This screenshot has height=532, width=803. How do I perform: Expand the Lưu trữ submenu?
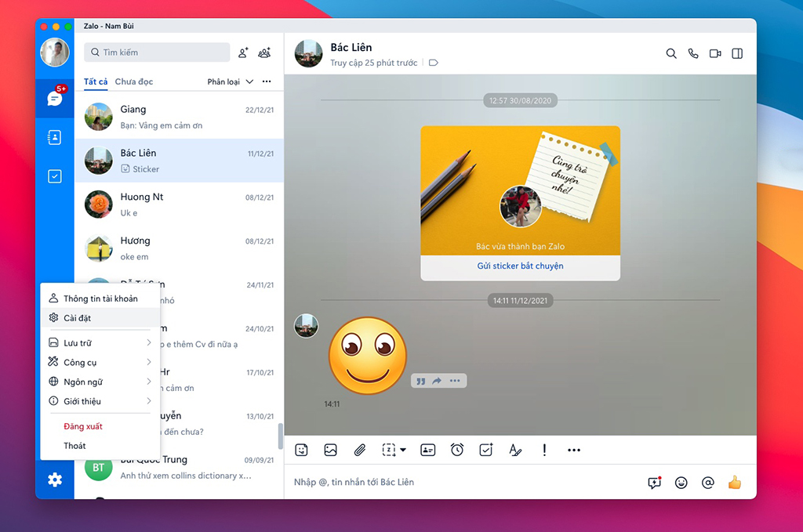(x=100, y=342)
